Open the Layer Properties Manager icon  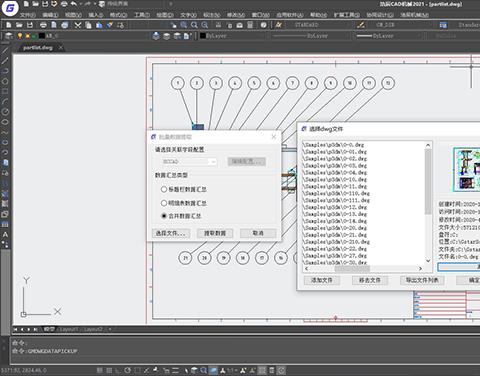(x=9, y=36)
